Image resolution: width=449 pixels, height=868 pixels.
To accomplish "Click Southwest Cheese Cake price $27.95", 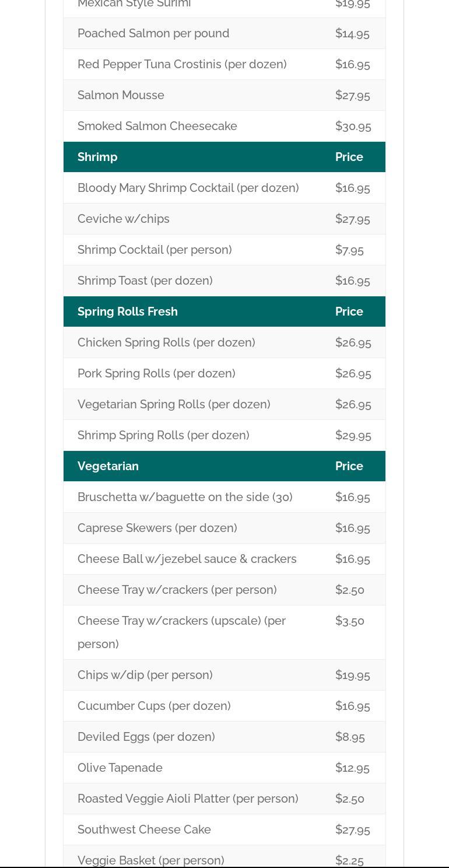I will click(x=352, y=829).
